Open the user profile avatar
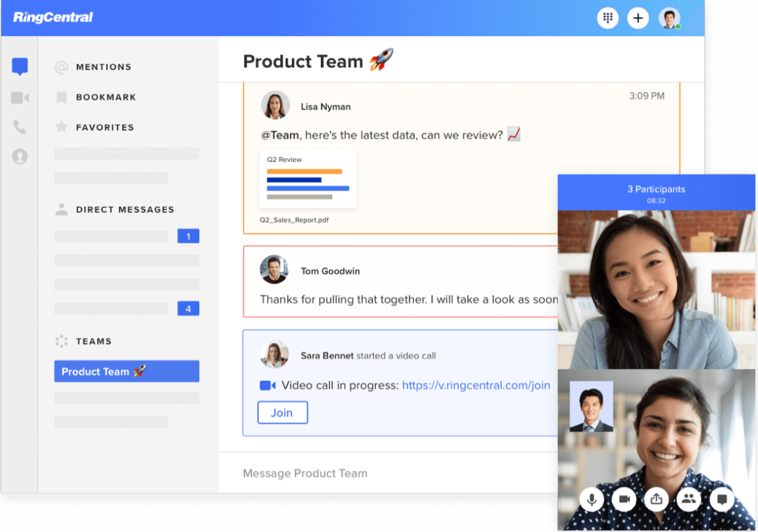Screen dimensions: 758x532 [670, 18]
